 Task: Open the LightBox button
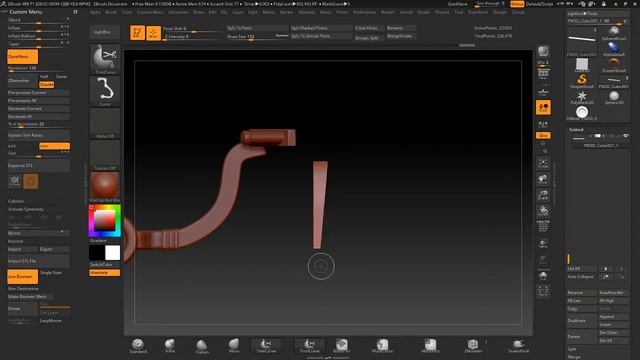tap(104, 32)
